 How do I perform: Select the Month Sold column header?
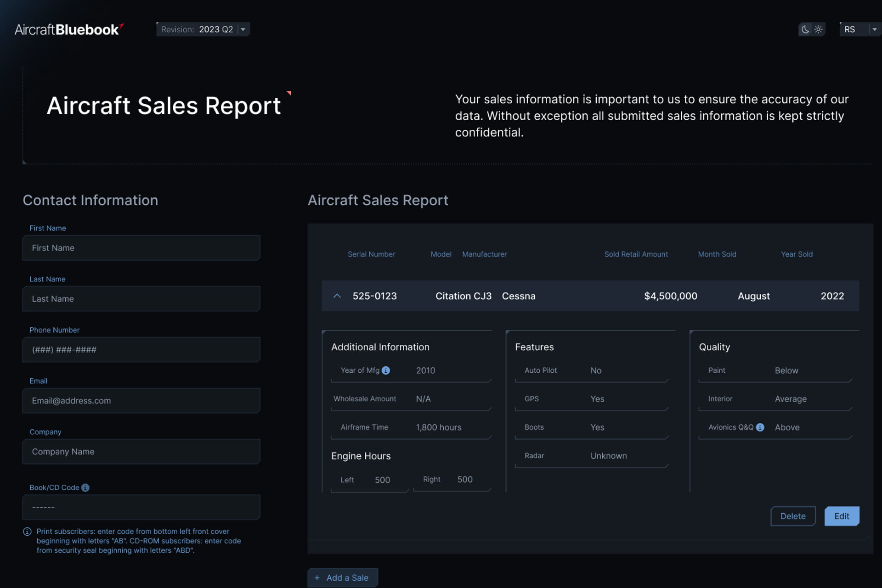click(717, 254)
